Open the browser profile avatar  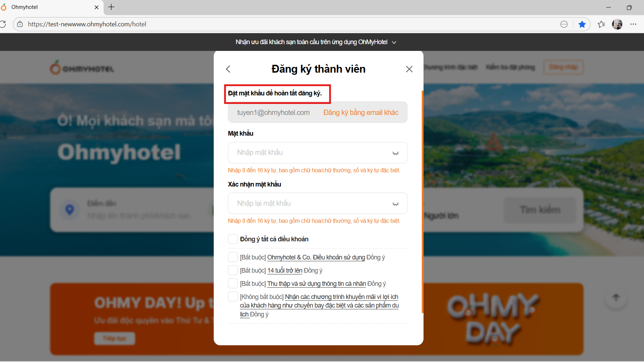(617, 24)
